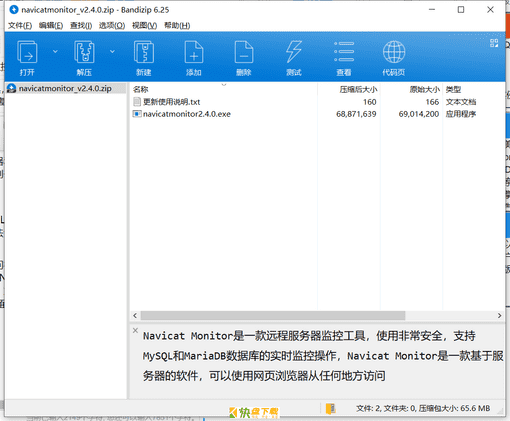
Task: Click the 测试 (Test) lightning icon
Action: click(x=294, y=52)
